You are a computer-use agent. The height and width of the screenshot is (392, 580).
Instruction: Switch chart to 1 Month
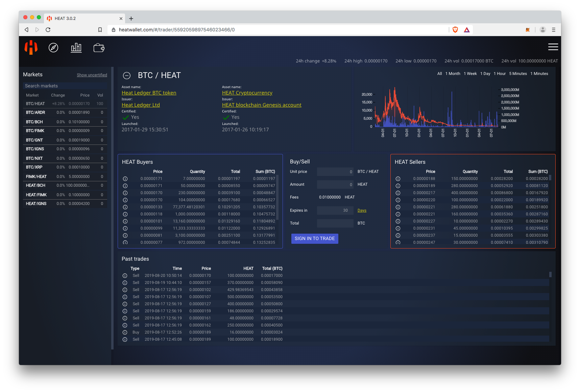coord(453,74)
